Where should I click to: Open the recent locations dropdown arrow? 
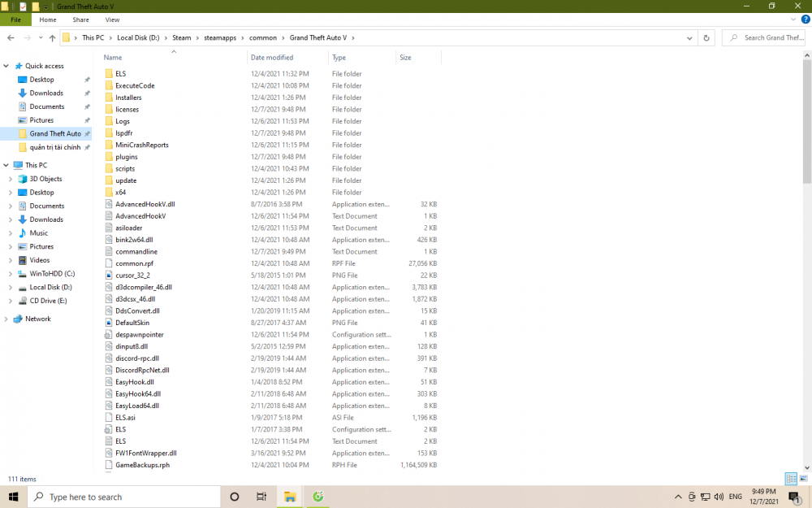tap(41, 37)
